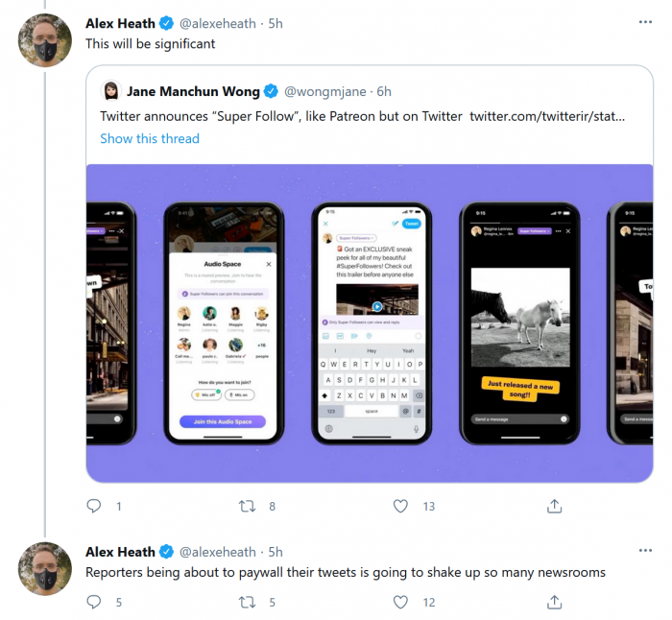The width and height of the screenshot is (672, 620).
Task: Open Jane Manchun Wong's profile name
Action: (x=193, y=91)
